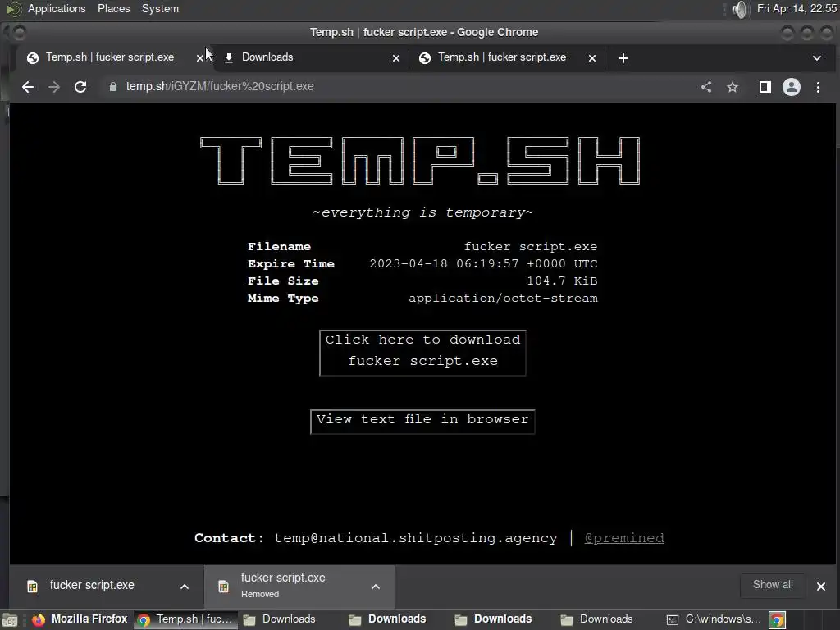
Task: Click the application/octet-stream mime type
Action: point(503,298)
